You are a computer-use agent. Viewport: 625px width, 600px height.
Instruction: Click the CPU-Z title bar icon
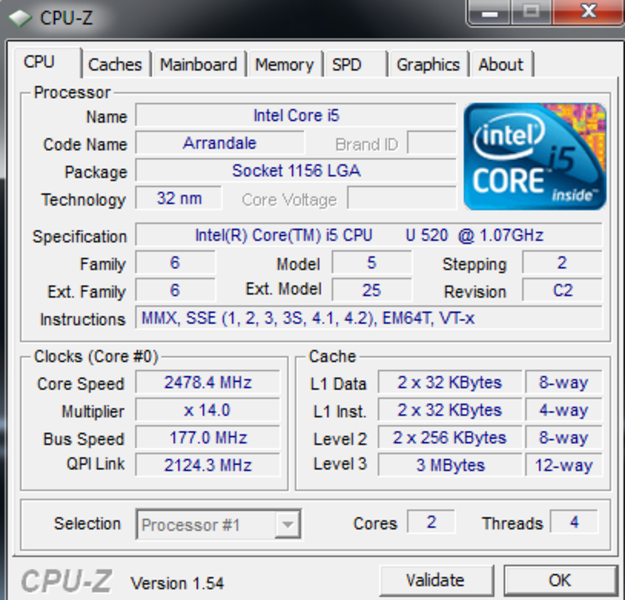coord(20,18)
